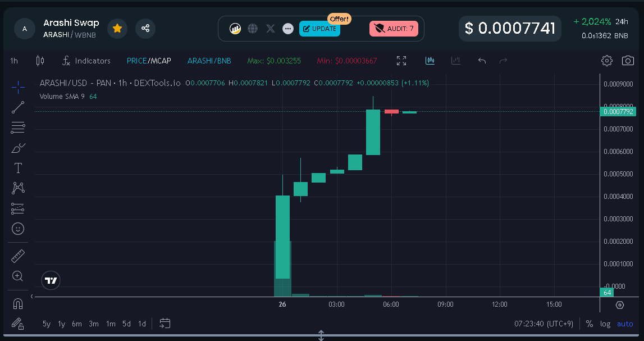Viewport: 644px width, 341px height.
Task: Click the TradingView logo
Action: (51, 280)
